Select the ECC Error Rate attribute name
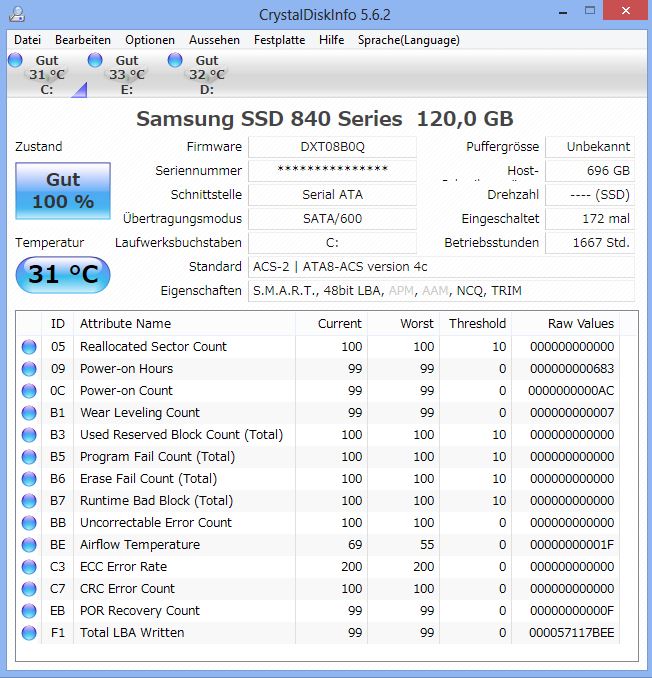Screen dimensions: 652x678 (123, 567)
